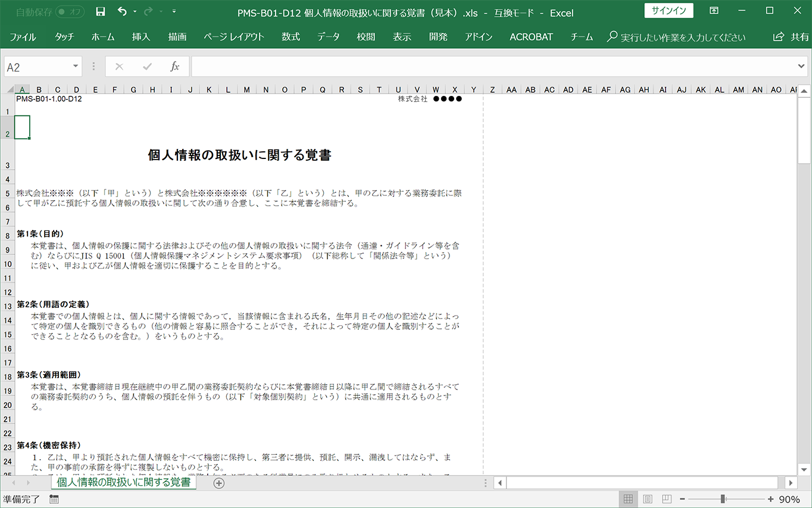The height and width of the screenshot is (508, 812).
Task: Click the サインイン button
Action: pyautogui.click(x=669, y=11)
